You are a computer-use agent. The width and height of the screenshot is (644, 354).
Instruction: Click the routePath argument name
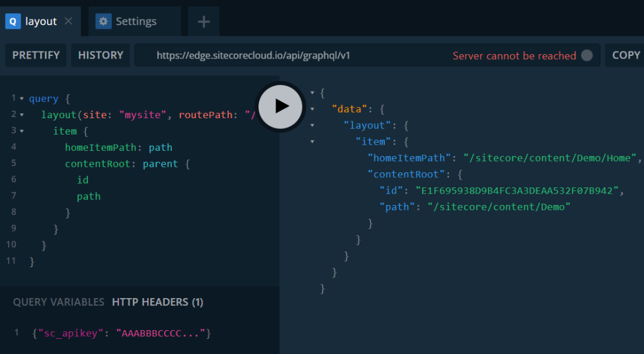click(x=206, y=114)
